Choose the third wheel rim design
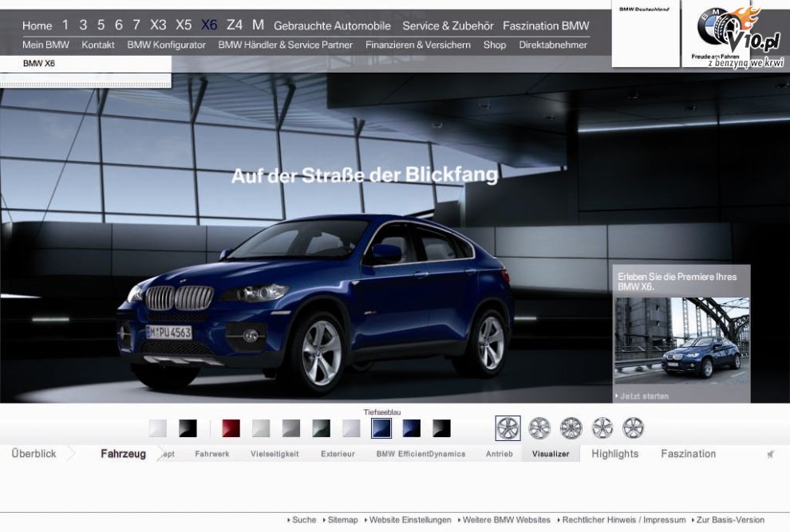This screenshot has height=532, width=790. tap(571, 428)
